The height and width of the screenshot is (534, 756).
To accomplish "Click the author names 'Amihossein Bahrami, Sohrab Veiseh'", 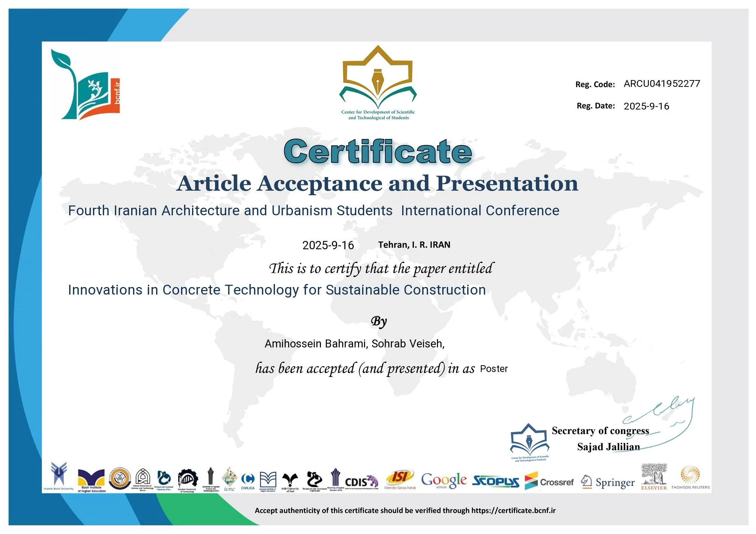I will pyautogui.click(x=355, y=344).
